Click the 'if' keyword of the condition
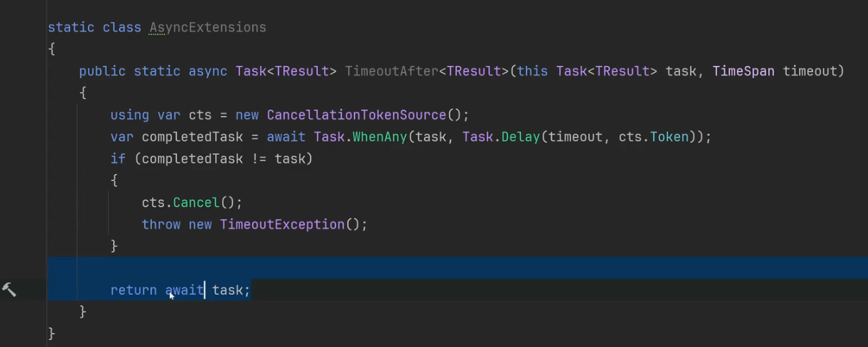The width and height of the screenshot is (868, 347). click(x=118, y=159)
